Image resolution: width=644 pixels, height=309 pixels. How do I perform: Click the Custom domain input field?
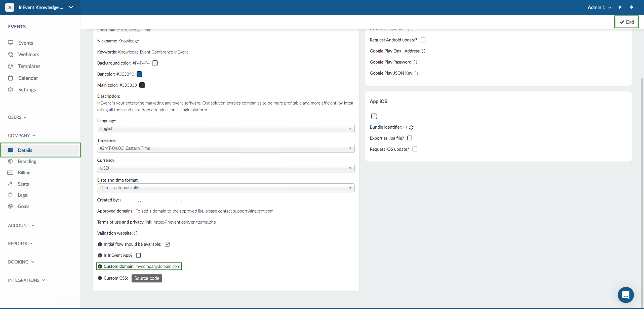(x=158, y=266)
